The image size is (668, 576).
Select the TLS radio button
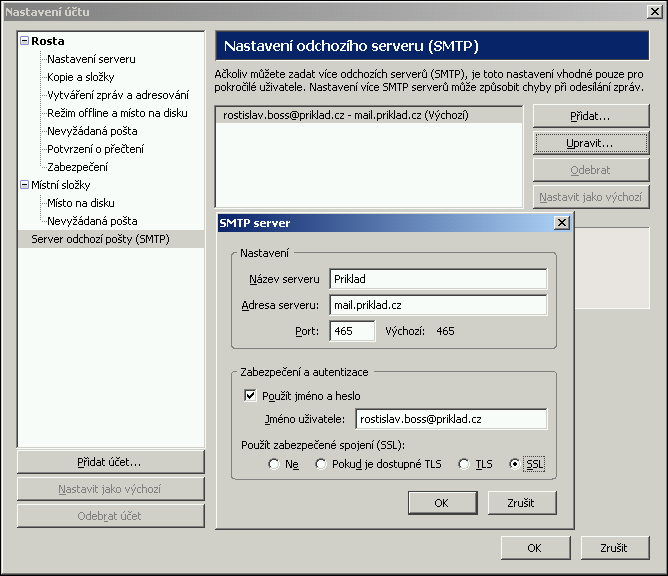pyautogui.click(x=463, y=464)
